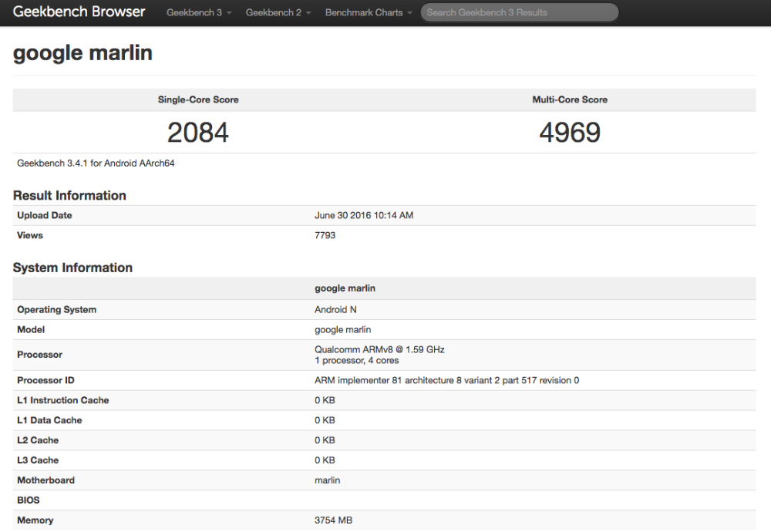Screen dimensions: 771x532
Task: Click the marlin motherboard value
Action: pyautogui.click(x=327, y=480)
